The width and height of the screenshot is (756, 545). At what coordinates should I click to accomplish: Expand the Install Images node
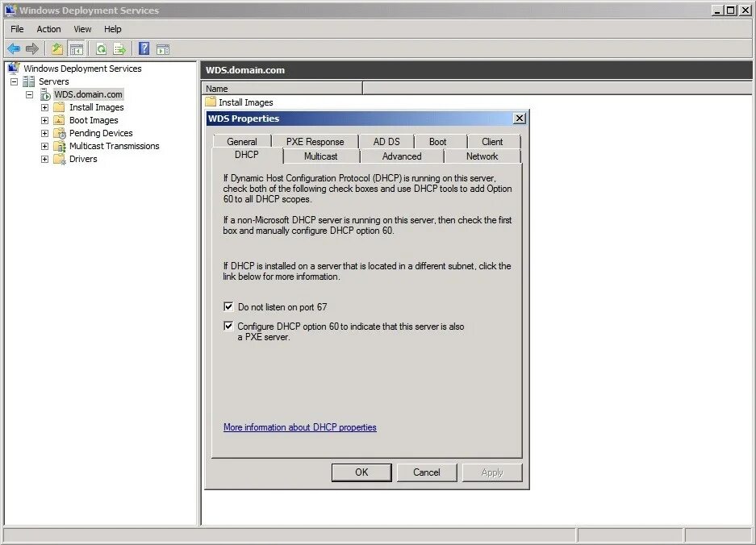click(44, 107)
